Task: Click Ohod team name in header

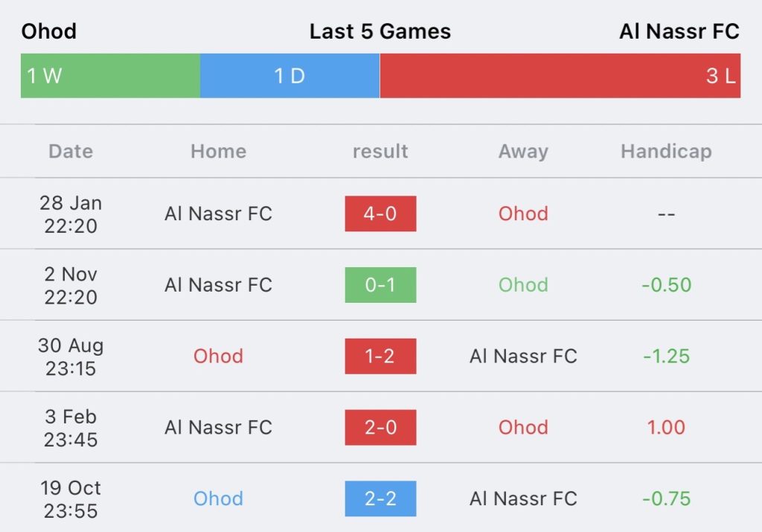Action: 49,31
